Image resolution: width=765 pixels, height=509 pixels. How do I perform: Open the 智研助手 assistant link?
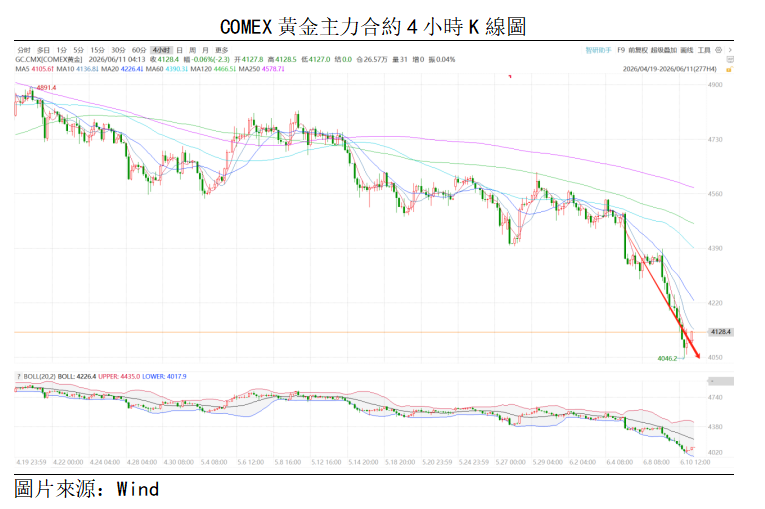598,50
